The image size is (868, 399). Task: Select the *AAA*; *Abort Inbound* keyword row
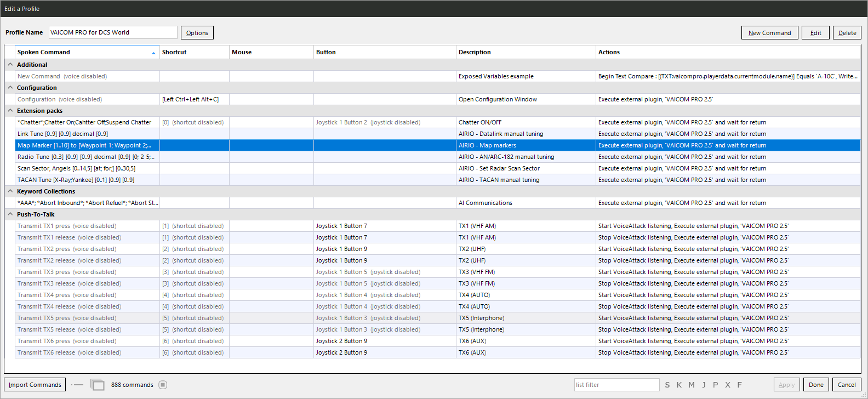coord(438,203)
